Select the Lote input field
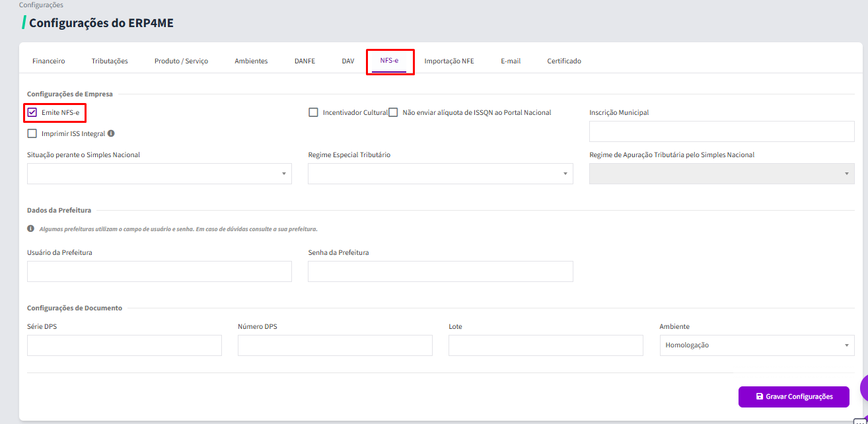The height and width of the screenshot is (424, 868). click(546, 345)
